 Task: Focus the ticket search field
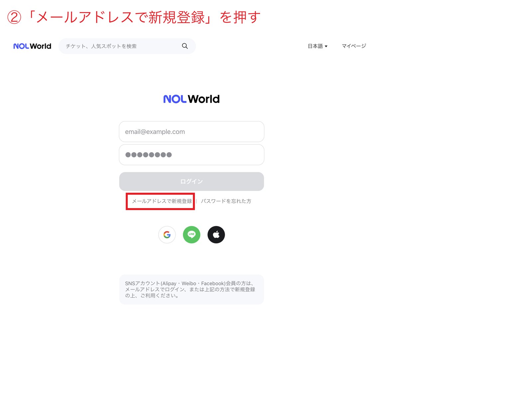click(127, 46)
